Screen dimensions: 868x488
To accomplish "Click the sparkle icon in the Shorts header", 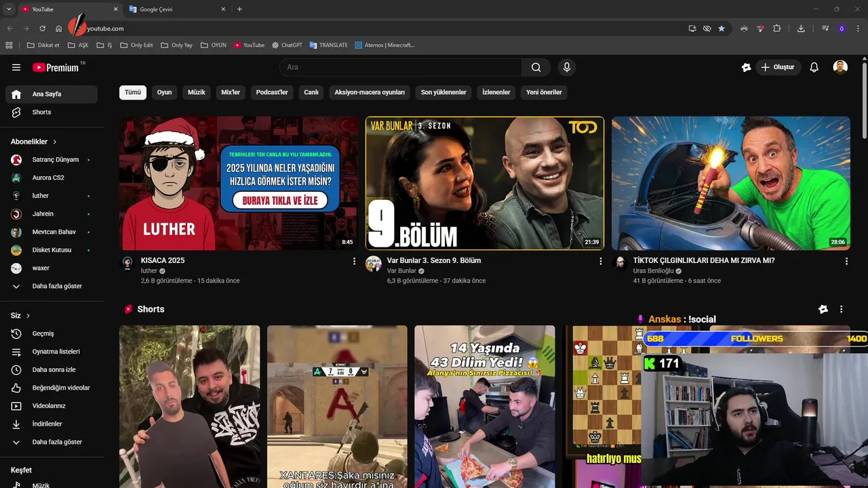I will coord(823,309).
